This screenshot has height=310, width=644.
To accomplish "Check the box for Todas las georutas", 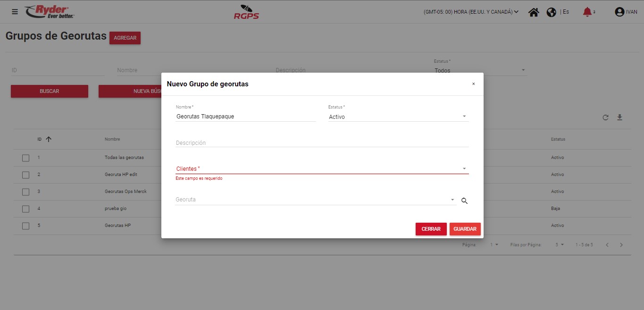I will pyautogui.click(x=26, y=158).
